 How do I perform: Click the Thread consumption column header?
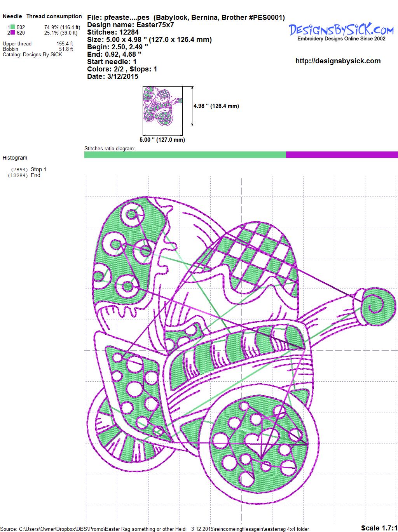54,16
